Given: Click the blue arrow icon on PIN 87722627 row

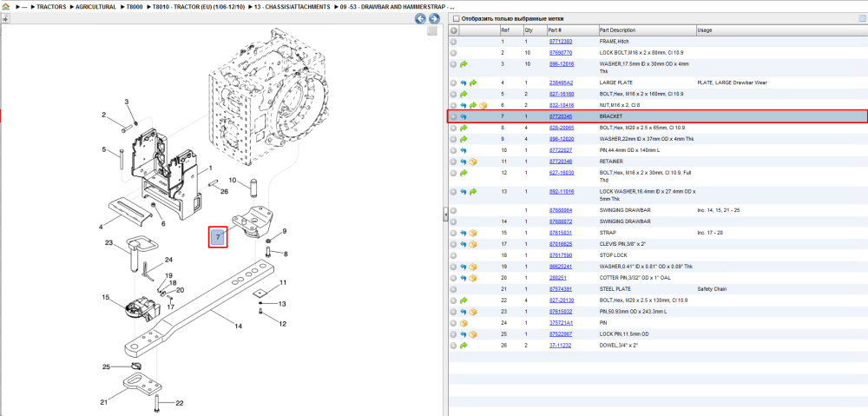Looking at the screenshot, I should [x=464, y=150].
